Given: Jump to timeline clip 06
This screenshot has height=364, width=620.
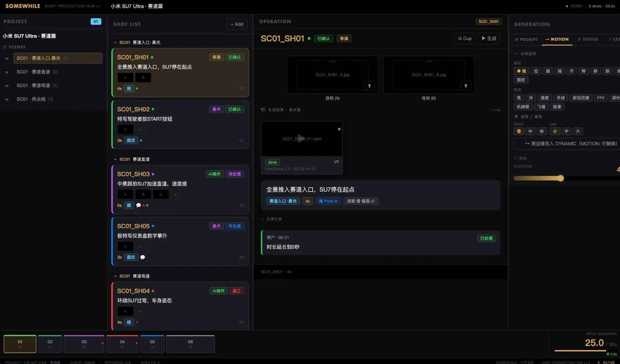Looking at the screenshot, I should tap(190, 344).
